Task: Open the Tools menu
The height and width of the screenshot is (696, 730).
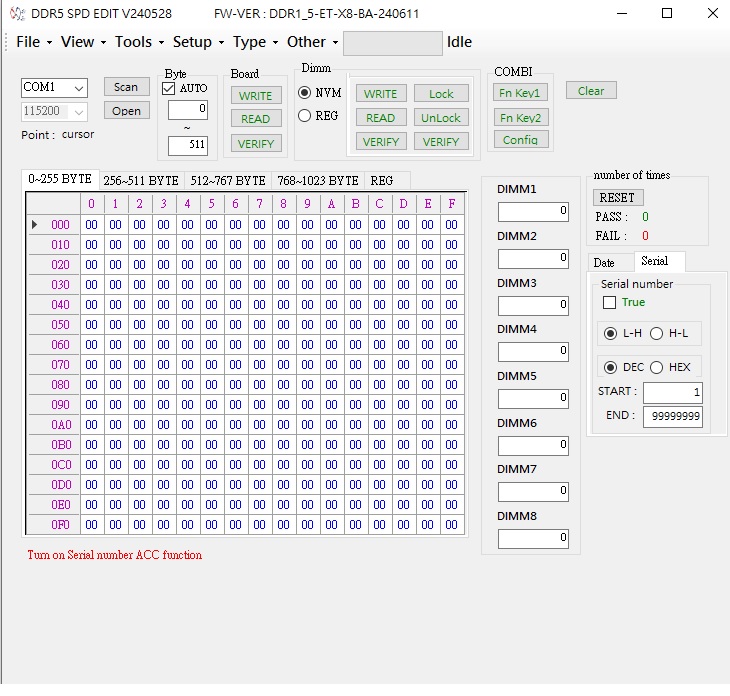Action: click(x=133, y=42)
